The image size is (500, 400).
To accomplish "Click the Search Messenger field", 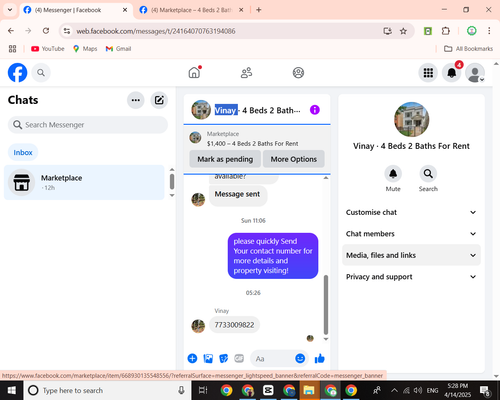I will pyautogui.click(x=88, y=125).
